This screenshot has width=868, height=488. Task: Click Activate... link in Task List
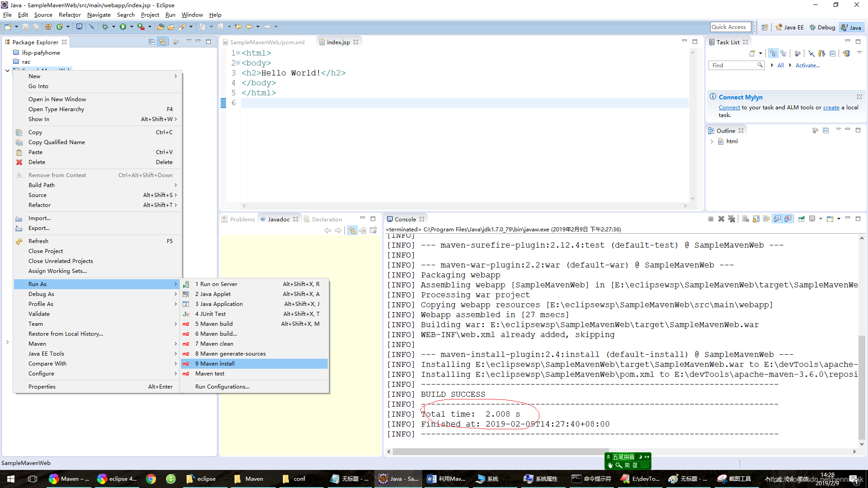click(x=807, y=66)
